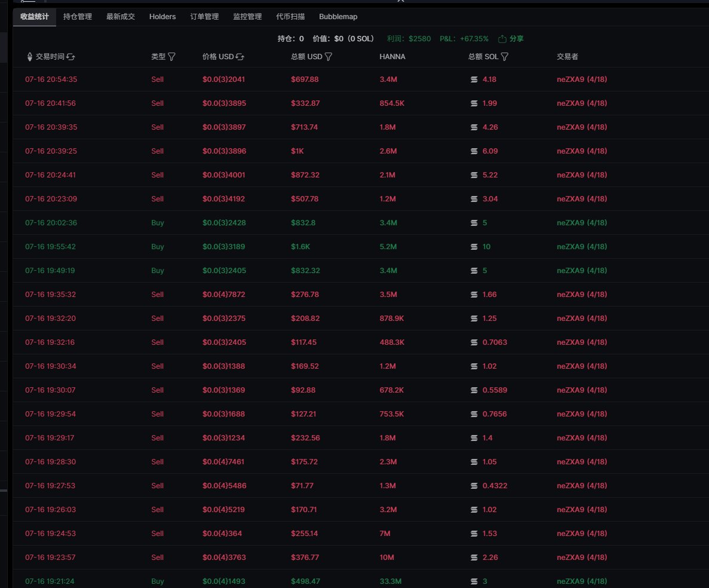Open the 类型 filter funnel
709x588 pixels.
pos(172,57)
